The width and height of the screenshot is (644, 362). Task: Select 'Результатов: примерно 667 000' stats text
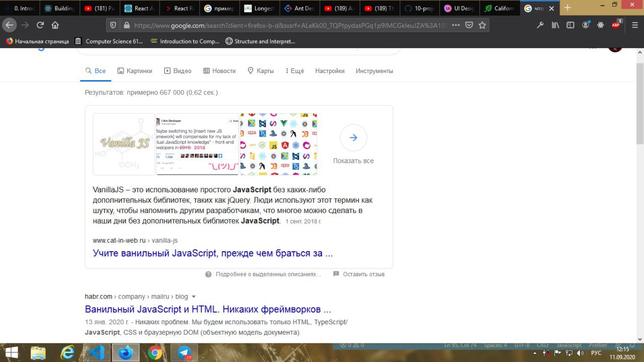pyautogui.click(x=134, y=93)
